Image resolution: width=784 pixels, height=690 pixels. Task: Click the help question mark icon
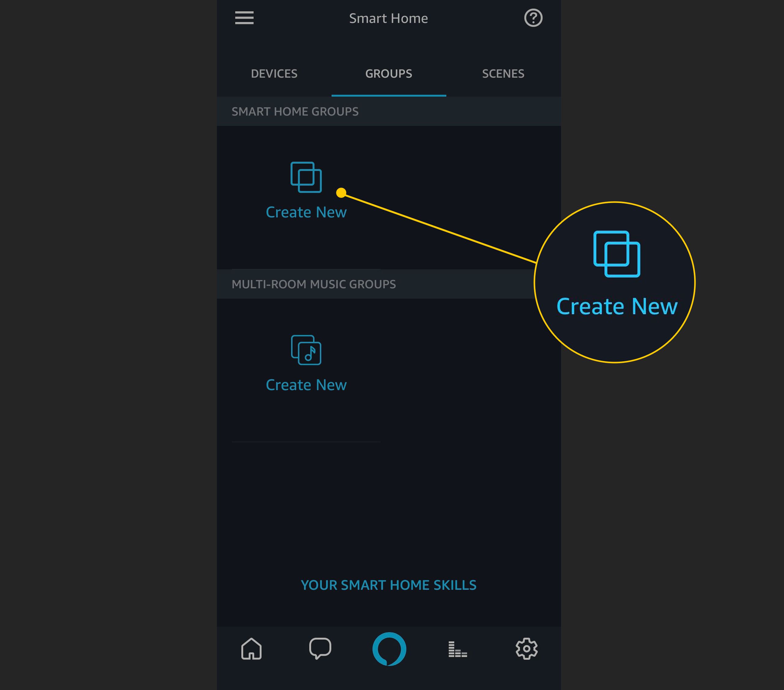(533, 17)
